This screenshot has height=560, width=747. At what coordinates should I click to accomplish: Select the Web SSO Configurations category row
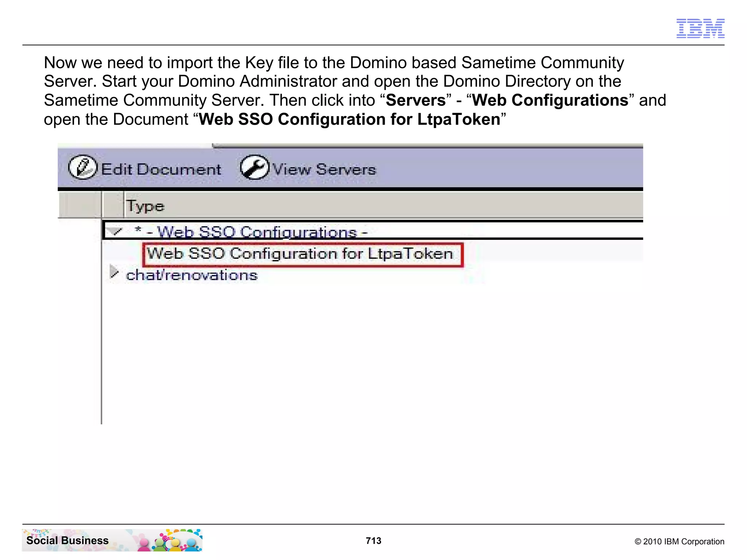point(373,230)
